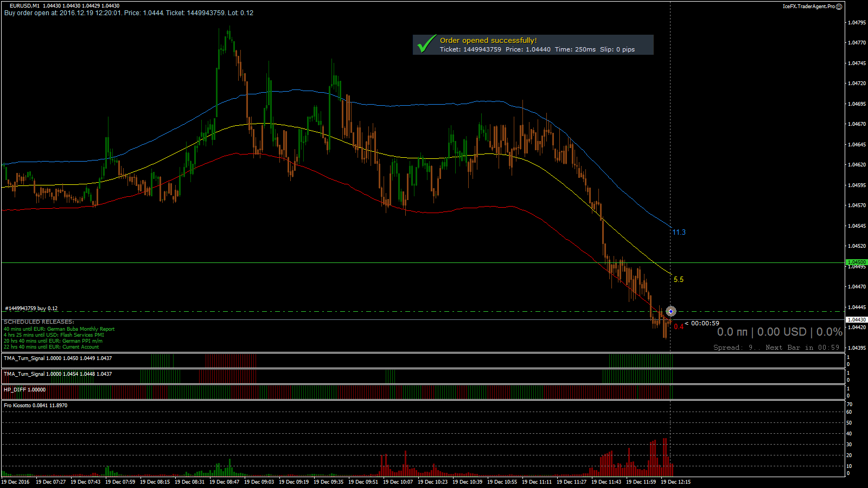The height and width of the screenshot is (488, 868).
Task: Click the 'Buy order open at: 2016.12.19' line
Action: 129,13
